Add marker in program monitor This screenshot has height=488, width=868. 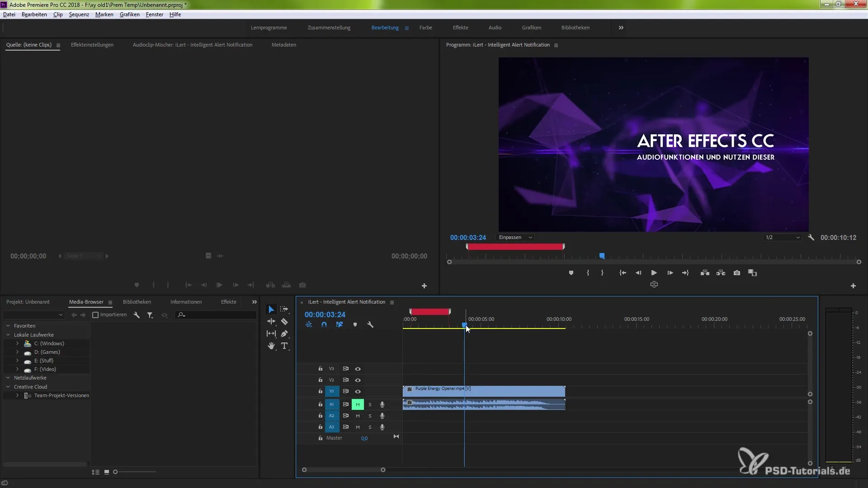click(571, 273)
